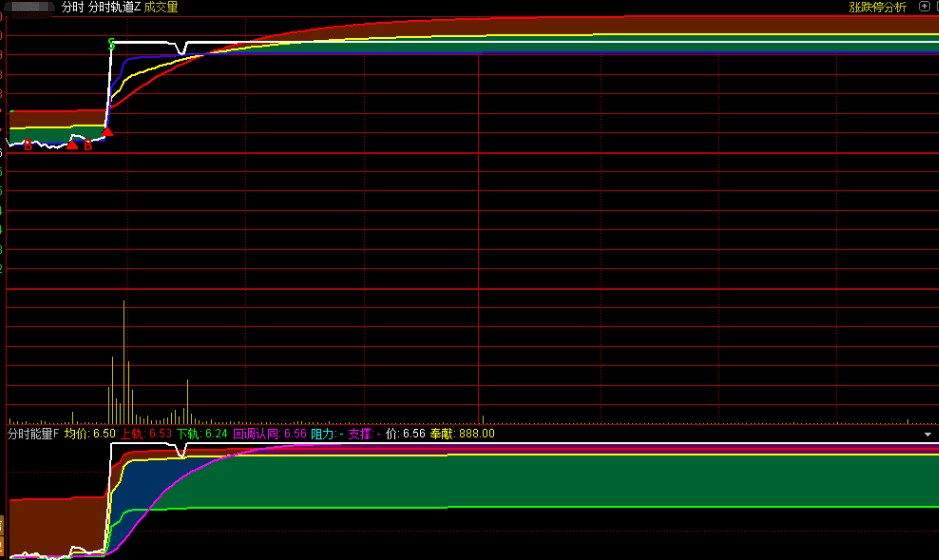Click the small red triangle between B markers
The width and height of the screenshot is (939, 560).
72,145
